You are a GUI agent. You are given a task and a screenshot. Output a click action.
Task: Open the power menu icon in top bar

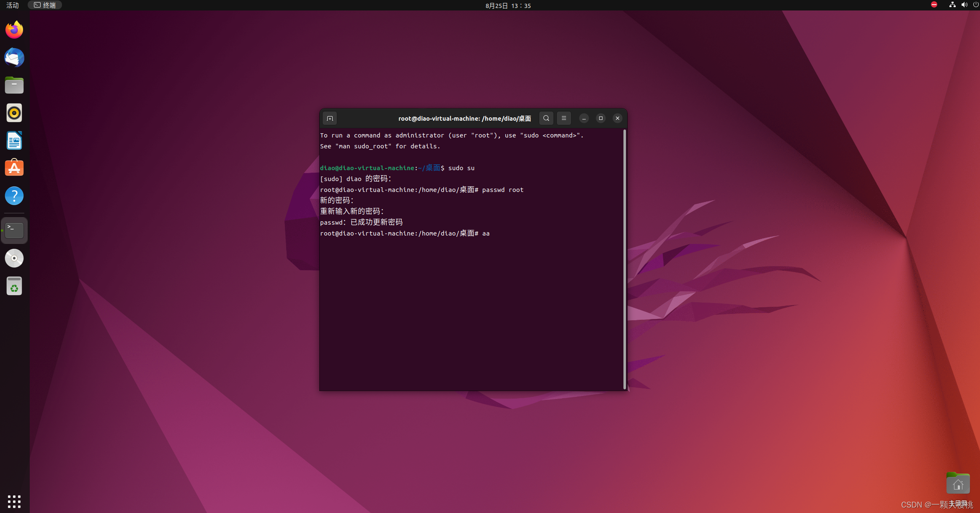pyautogui.click(x=975, y=5)
